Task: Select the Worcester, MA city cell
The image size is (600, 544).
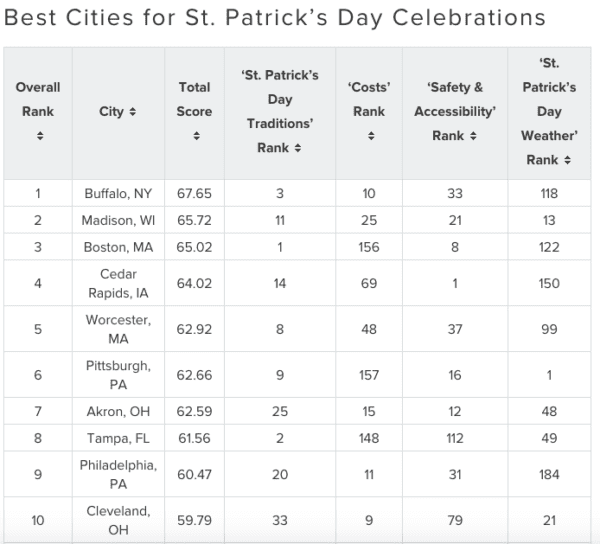Action: 118,328
